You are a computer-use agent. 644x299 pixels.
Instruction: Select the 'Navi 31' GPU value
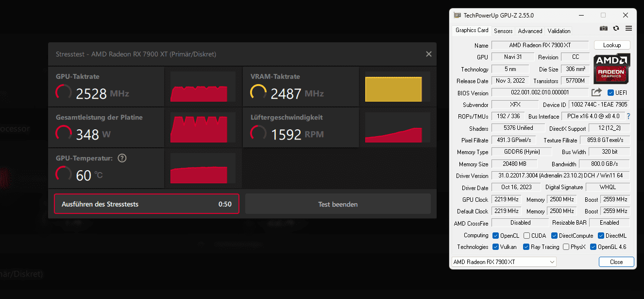(x=512, y=57)
